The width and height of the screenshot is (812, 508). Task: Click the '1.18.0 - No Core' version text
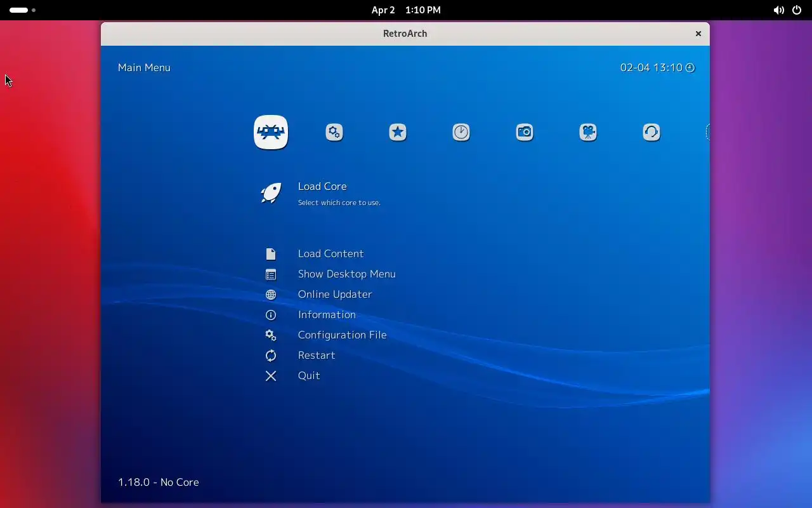click(x=159, y=482)
